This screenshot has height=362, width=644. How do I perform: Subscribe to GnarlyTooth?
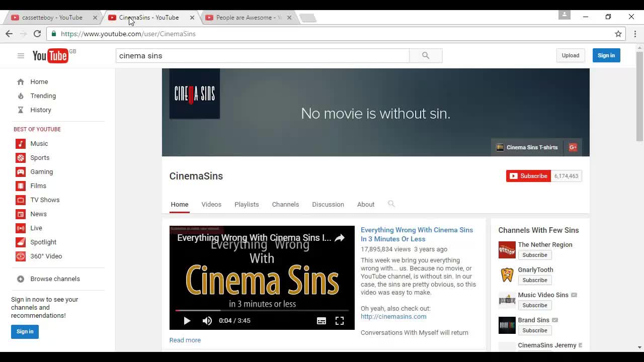click(535, 281)
